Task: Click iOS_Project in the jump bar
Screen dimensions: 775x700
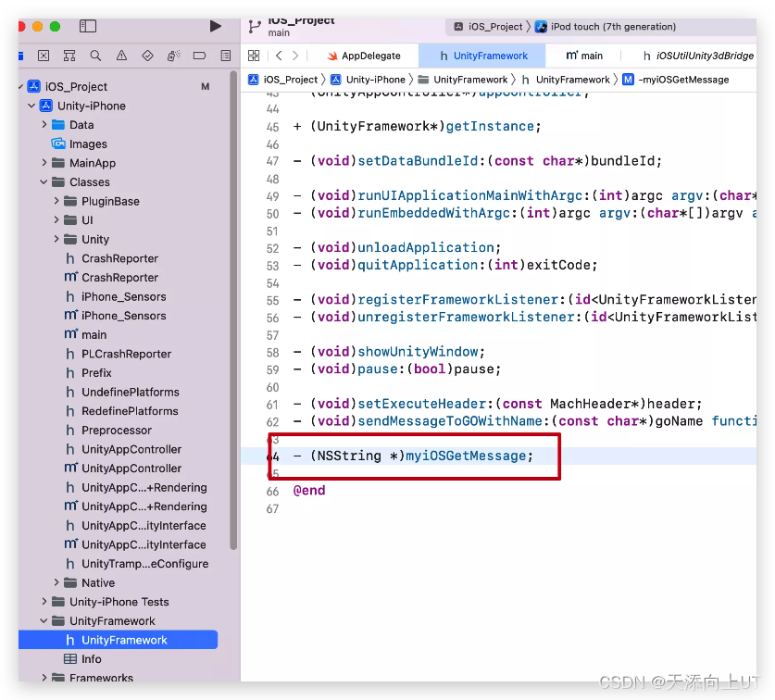Action: pos(283,80)
